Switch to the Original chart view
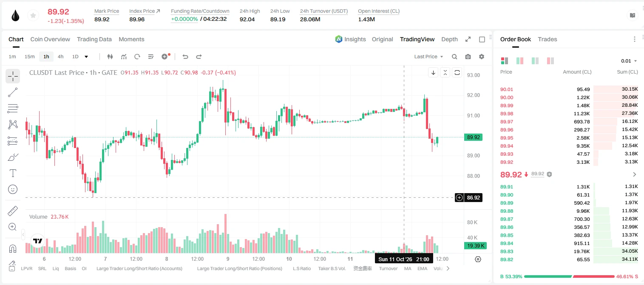 (x=383, y=39)
